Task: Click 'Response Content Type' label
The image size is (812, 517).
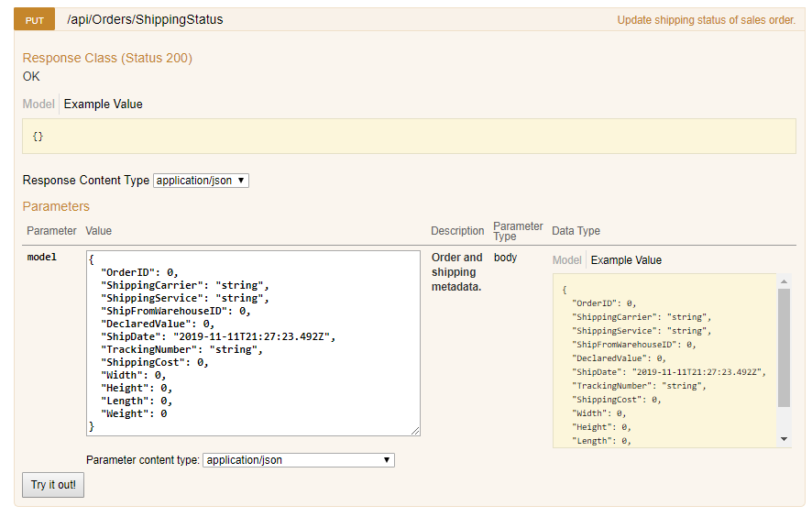Action: point(86,181)
